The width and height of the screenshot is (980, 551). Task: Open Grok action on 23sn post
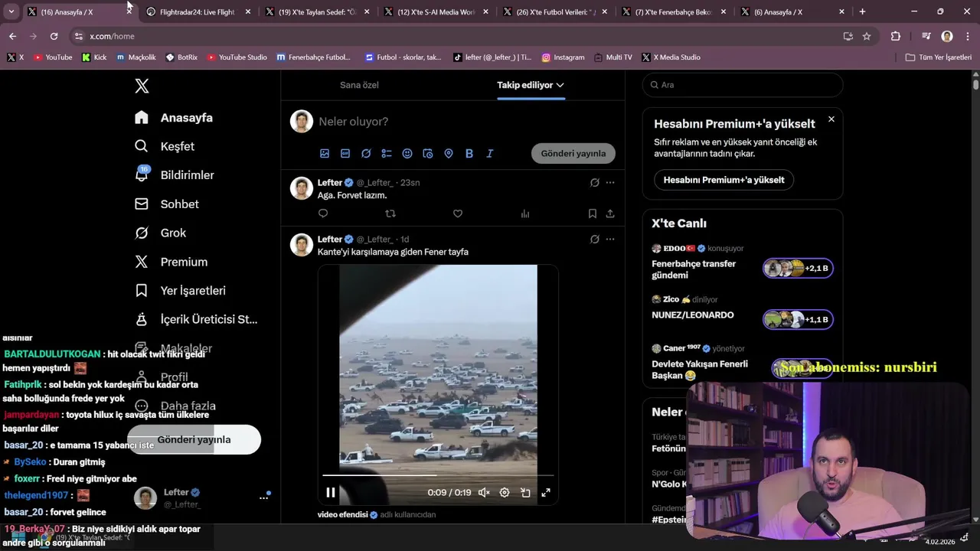(595, 183)
